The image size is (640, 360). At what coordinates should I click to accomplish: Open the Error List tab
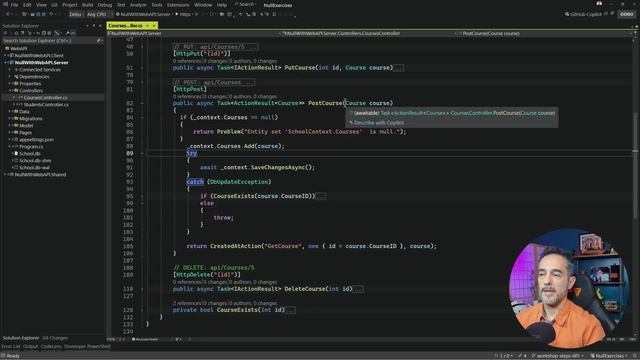[11, 347]
